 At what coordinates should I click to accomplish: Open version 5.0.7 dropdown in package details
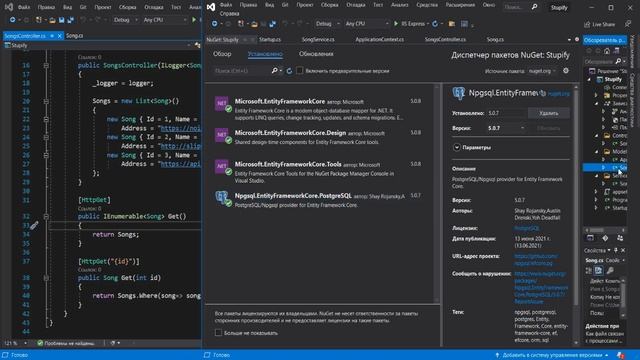(x=506, y=128)
